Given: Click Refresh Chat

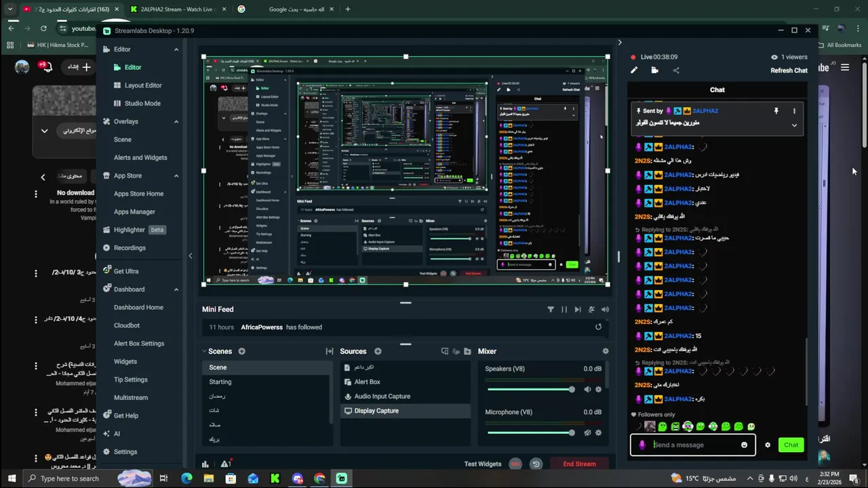Looking at the screenshot, I should pos(789,70).
